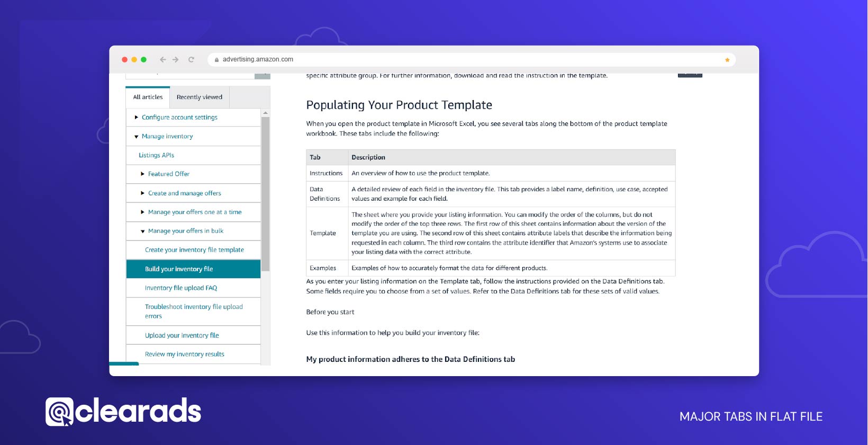Click the Instructions table cell
This screenshot has height=445, width=868.
(326, 173)
